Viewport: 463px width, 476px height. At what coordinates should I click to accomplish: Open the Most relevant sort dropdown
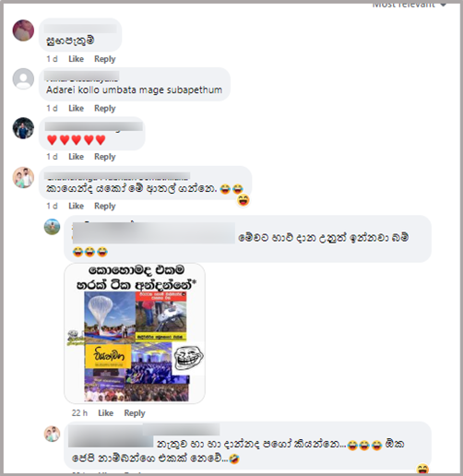pyautogui.click(x=409, y=5)
